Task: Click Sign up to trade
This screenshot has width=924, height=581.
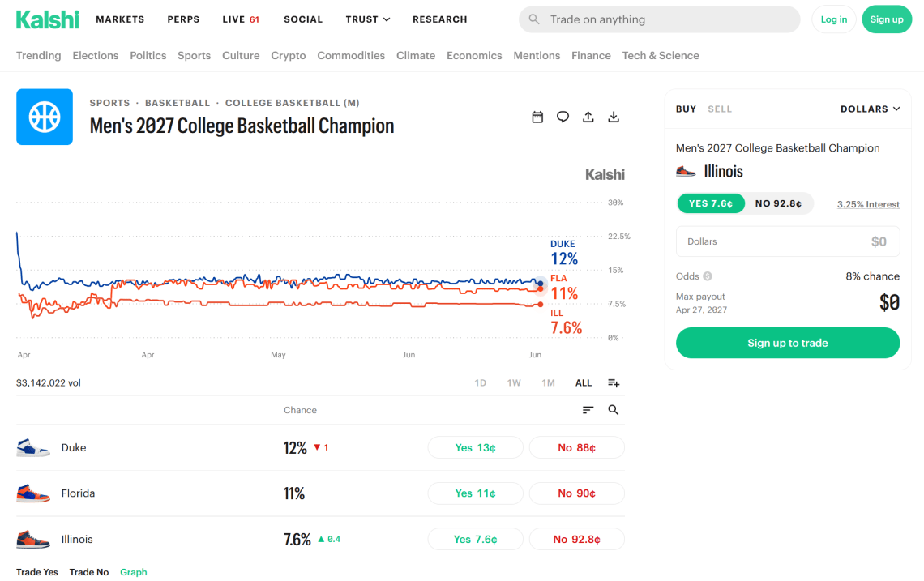Action: (787, 343)
